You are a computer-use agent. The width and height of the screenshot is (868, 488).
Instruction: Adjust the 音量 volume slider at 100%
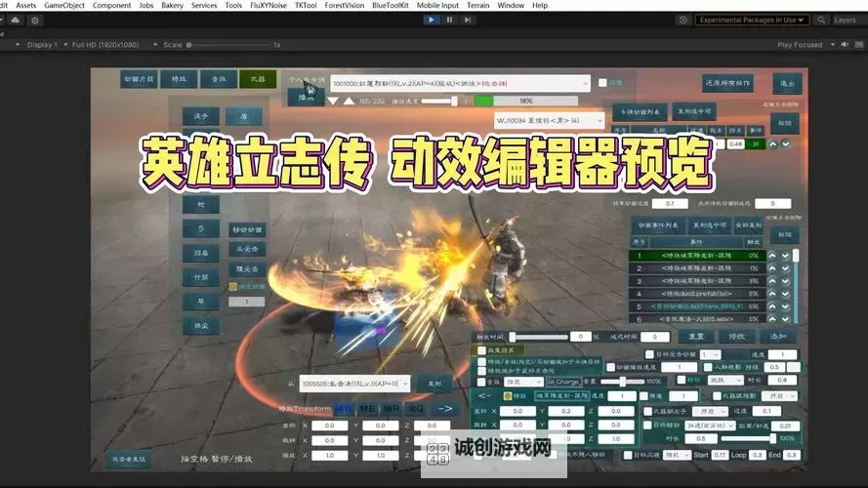623,382
